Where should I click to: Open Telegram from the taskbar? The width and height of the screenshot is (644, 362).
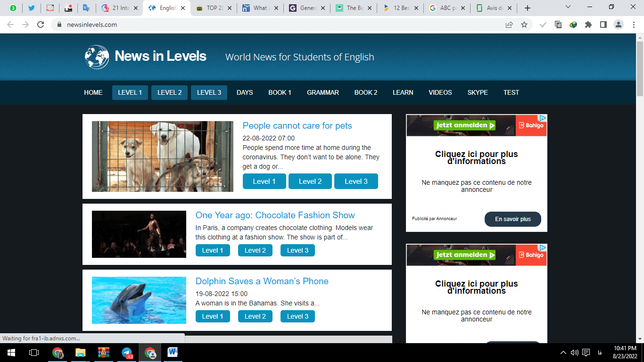(127, 353)
